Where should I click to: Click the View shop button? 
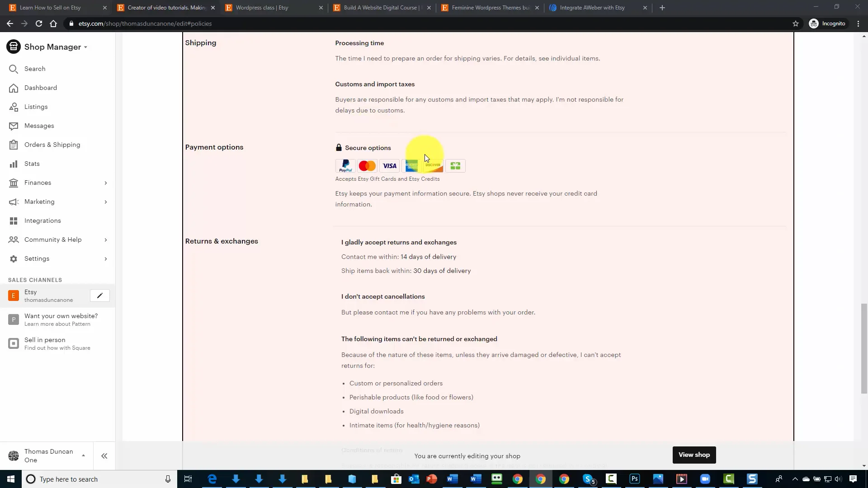tap(694, 455)
